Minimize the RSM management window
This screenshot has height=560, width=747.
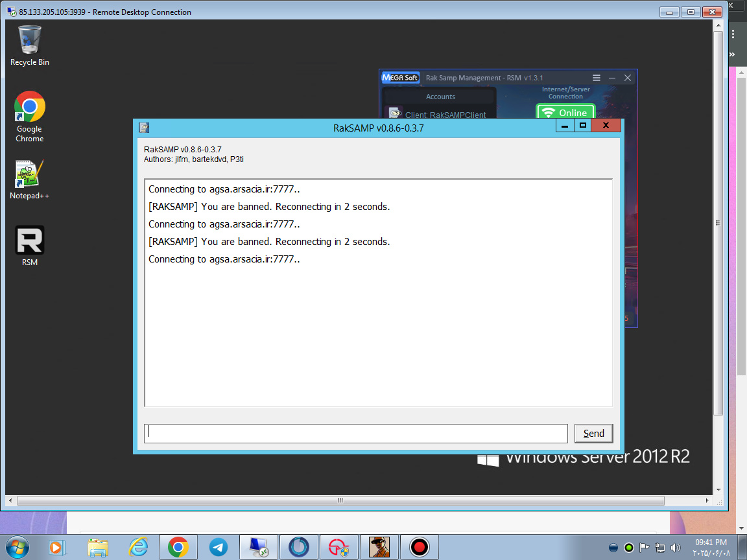click(x=612, y=78)
